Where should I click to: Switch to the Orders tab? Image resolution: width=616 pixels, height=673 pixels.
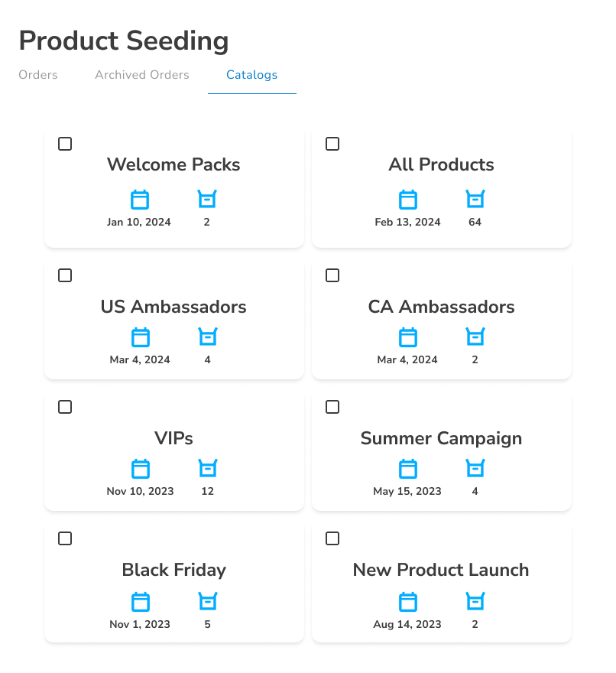(38, 75)
